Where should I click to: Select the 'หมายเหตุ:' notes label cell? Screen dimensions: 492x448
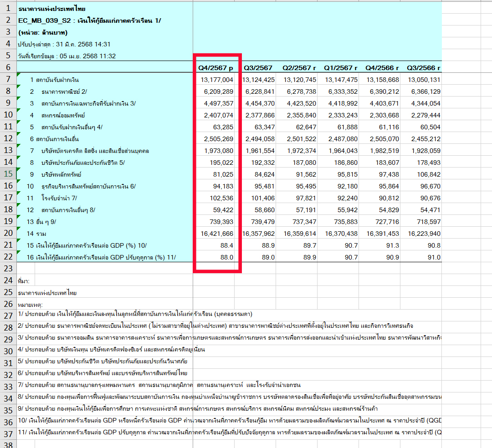[28, 305]
